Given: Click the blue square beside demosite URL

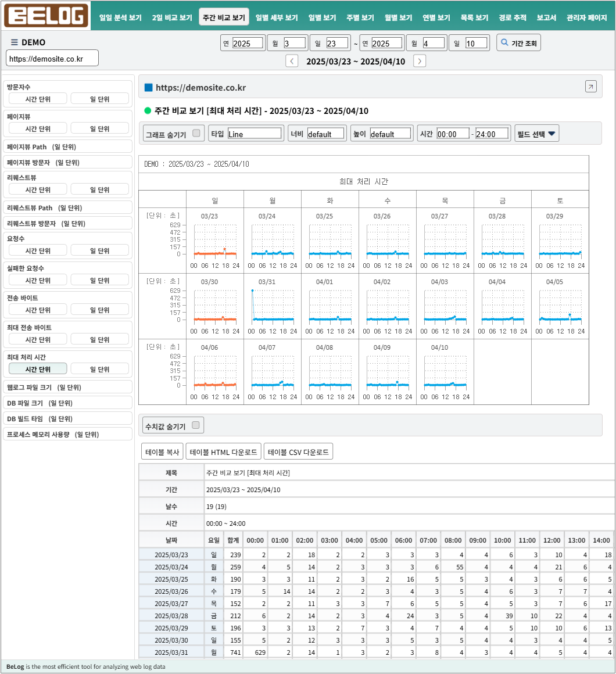Looking at the screenshot, I should 149,87.
